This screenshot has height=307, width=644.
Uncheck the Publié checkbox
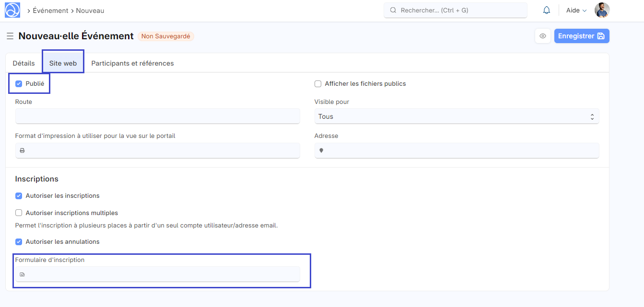pyautogui.click(x=18, y=83)
